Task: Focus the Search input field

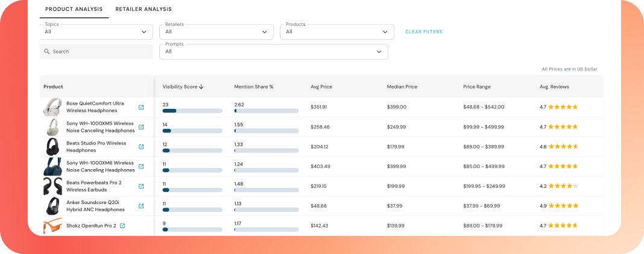Action: pos(96,52)
